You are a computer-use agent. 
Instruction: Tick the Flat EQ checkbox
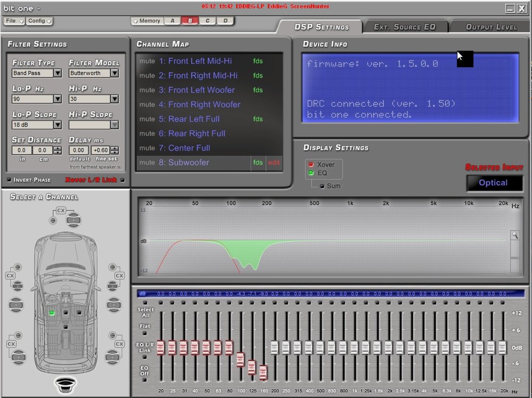coord(145,333)
